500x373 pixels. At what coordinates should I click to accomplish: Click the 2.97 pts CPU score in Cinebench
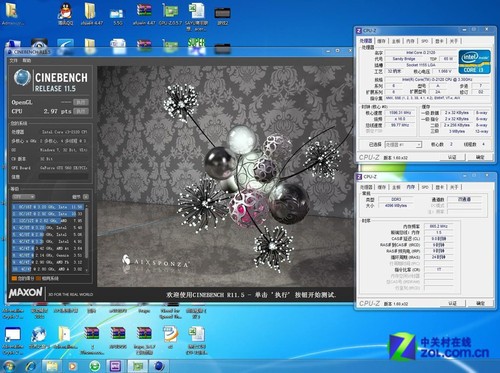click(57, 111)
